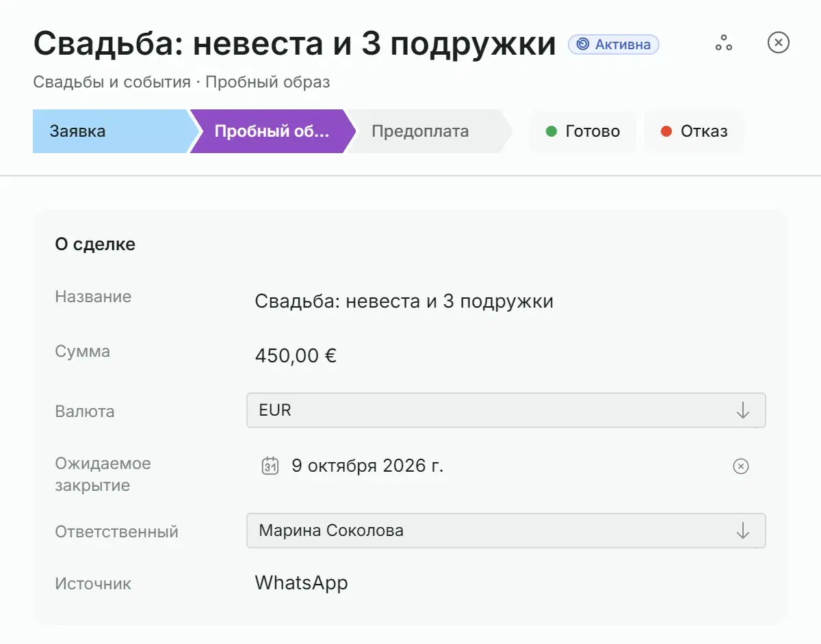
Task: Close the deal card with X icon
Action: pos(779,43)
